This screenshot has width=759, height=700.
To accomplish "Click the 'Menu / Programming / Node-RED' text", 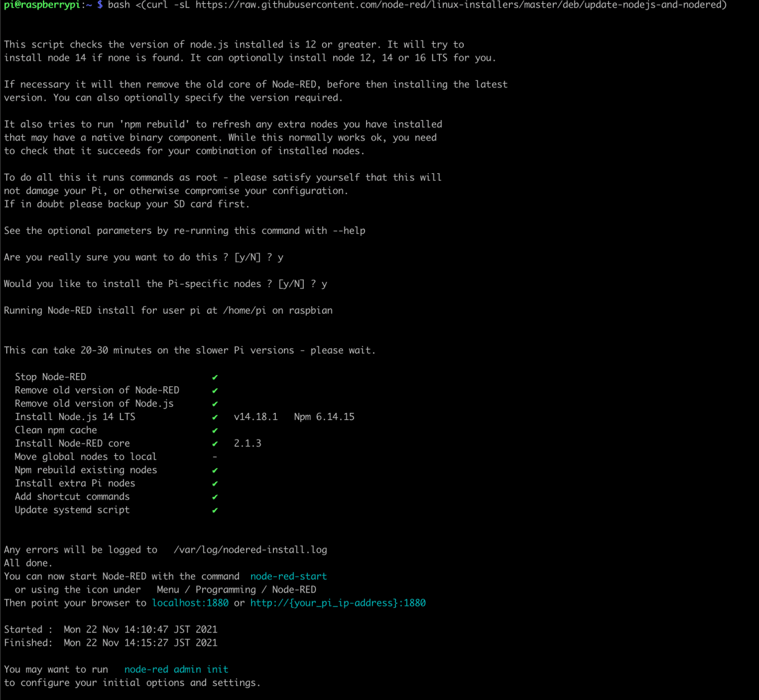I will click(237, 589).
